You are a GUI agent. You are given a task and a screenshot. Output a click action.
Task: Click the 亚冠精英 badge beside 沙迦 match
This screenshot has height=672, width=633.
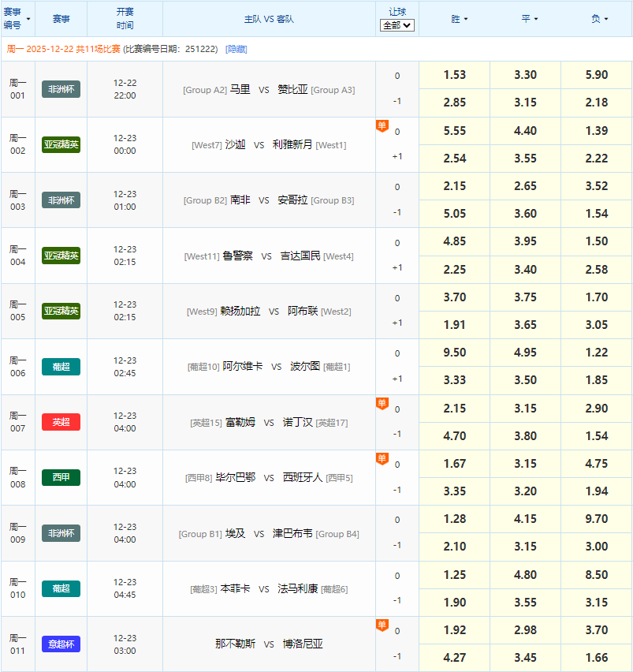61,144
